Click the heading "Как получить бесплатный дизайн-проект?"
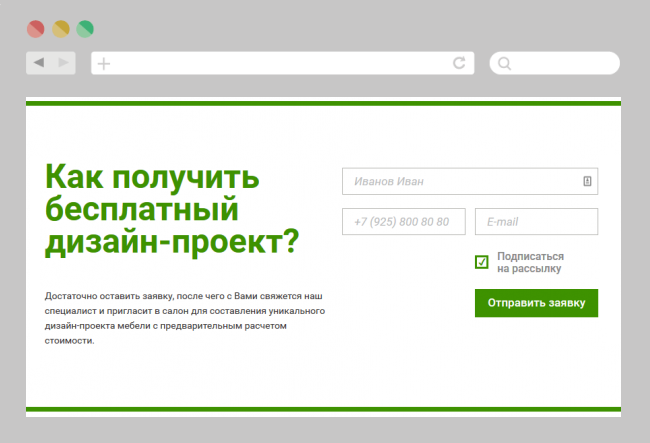Image resolution: width=650 pixels, height=443 pixels. 172,209
